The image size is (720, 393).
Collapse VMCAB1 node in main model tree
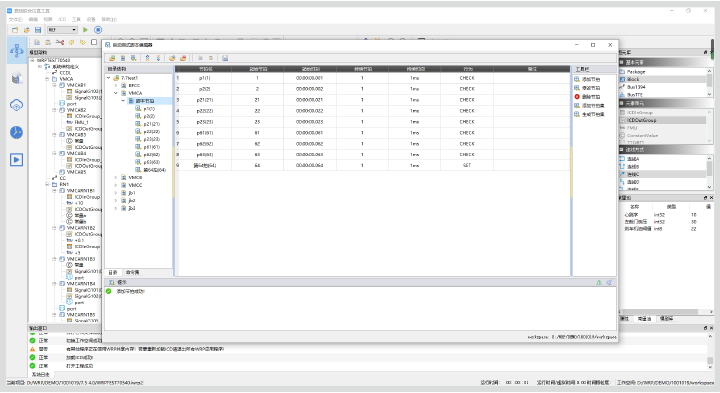[54, 85]
